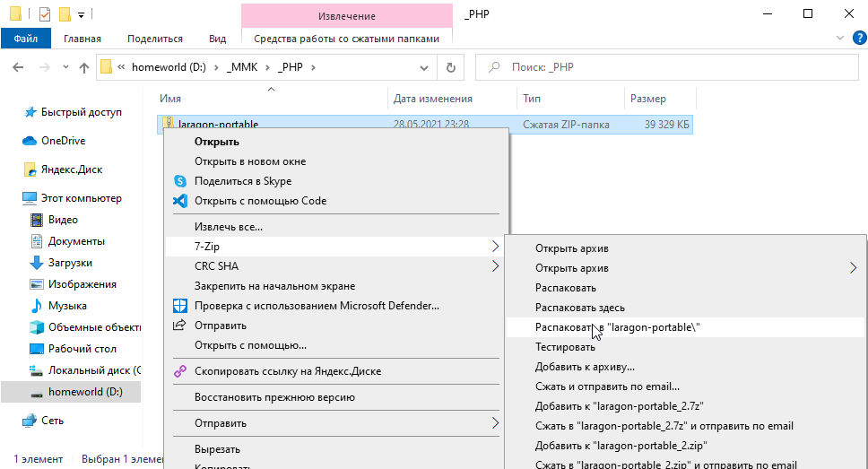Click the Skype icon in context menu
Screen dimensions: 868x469
click(178, 181)
